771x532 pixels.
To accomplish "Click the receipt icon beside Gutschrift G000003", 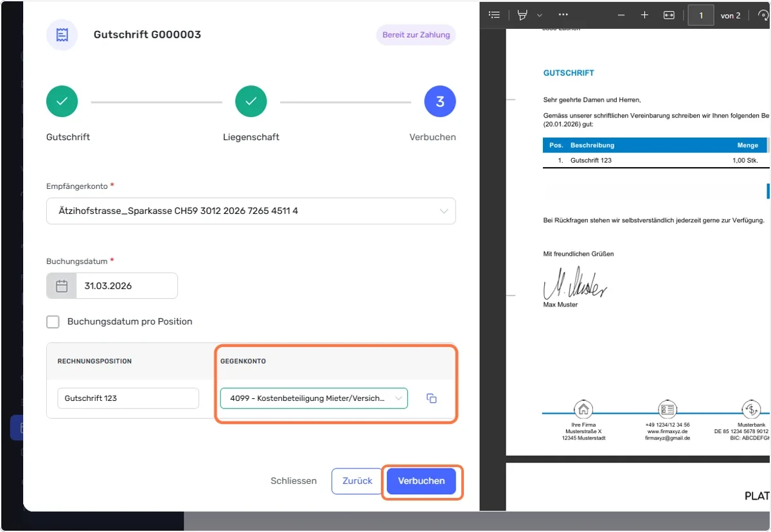I will pyautogui.click(x=62, y=35).
